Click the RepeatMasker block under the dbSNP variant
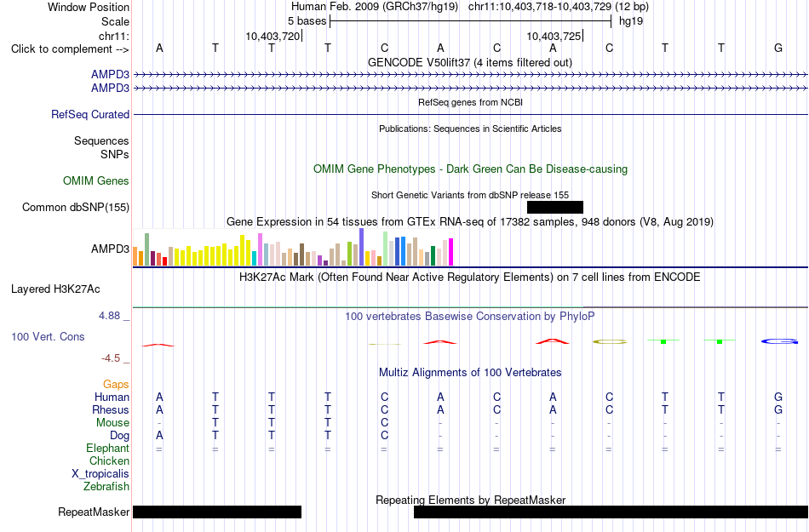 coord(611,512)
